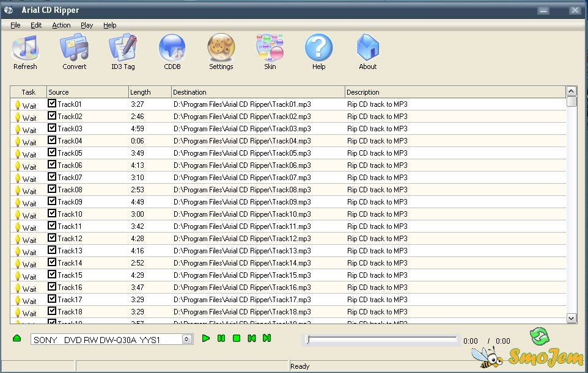
Task: Toggle the Track15 checkbox
Action: [52, 274]
